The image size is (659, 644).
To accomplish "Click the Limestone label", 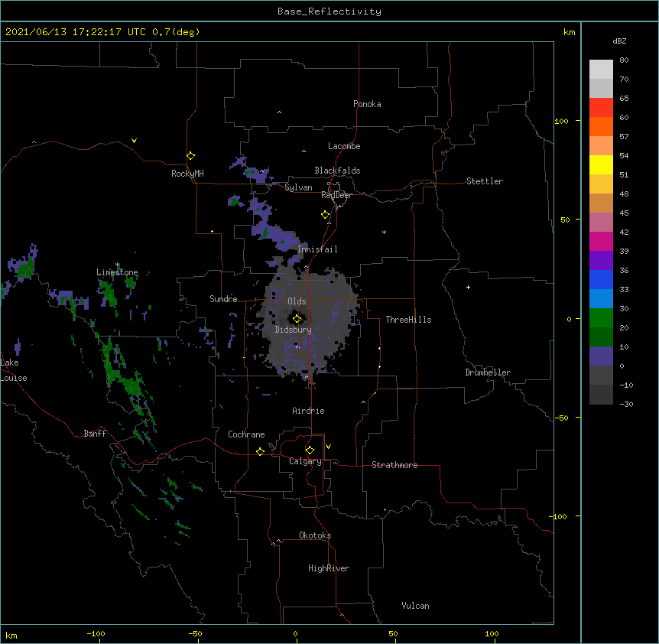I will click(117, 272).
